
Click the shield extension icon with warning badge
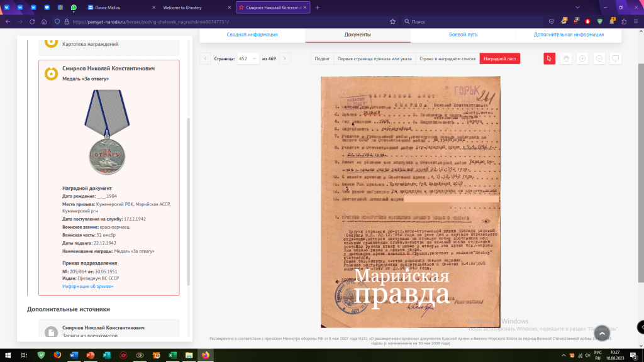612,21
